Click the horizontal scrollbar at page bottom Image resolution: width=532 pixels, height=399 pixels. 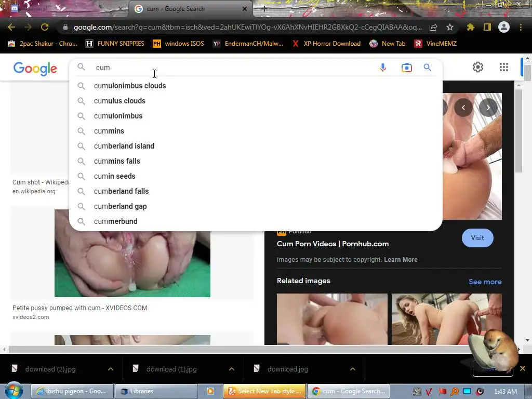click(x=261, y=349)
